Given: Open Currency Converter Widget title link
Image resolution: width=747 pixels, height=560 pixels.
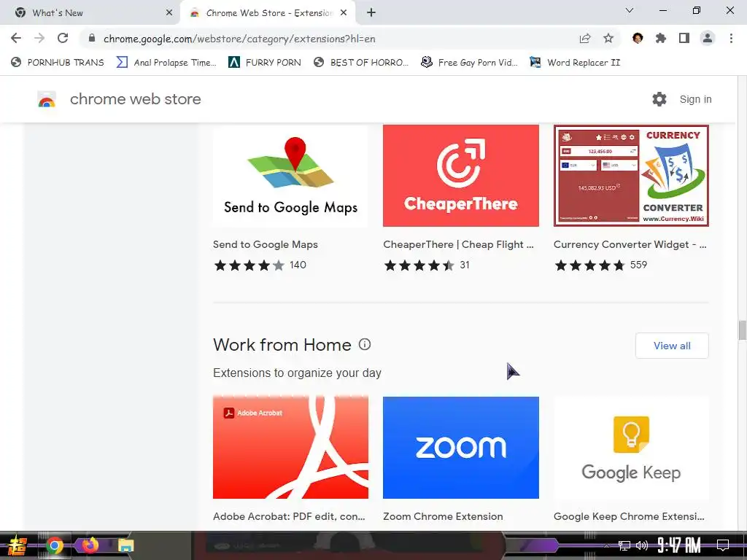Looking at the screenshot, I should tap(630, 244).
